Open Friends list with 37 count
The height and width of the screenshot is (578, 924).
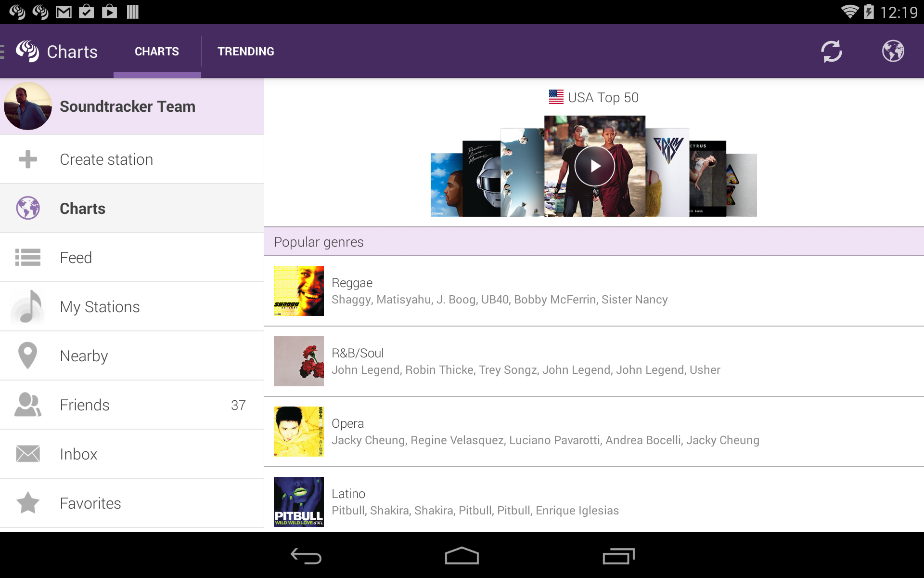click(132, 405)
